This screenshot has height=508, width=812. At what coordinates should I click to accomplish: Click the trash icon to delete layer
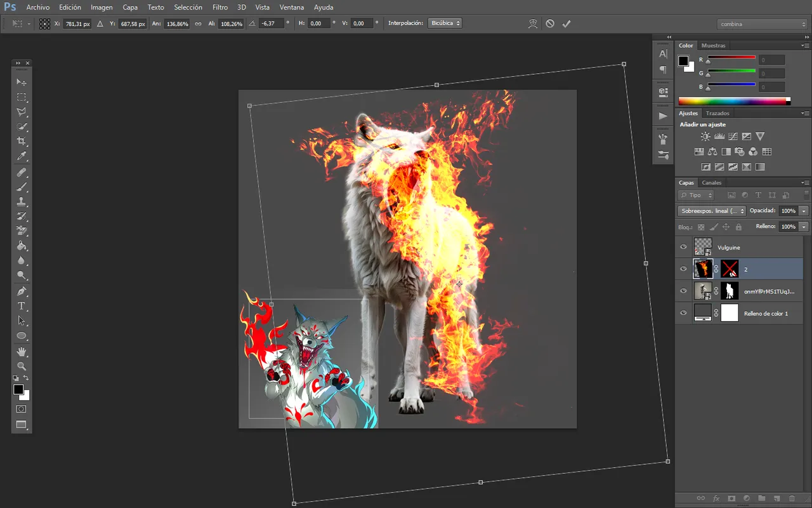pyautogui.click(x=792, y=498)
